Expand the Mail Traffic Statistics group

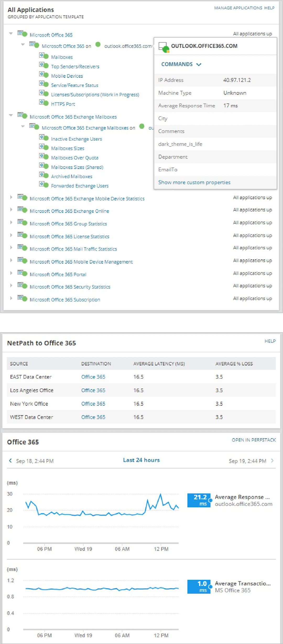click(11, 247)
